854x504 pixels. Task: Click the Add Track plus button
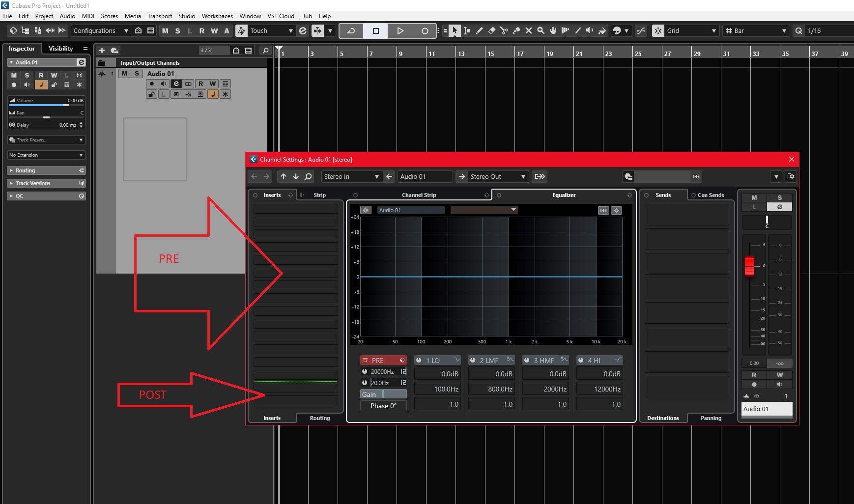(102, 50)
